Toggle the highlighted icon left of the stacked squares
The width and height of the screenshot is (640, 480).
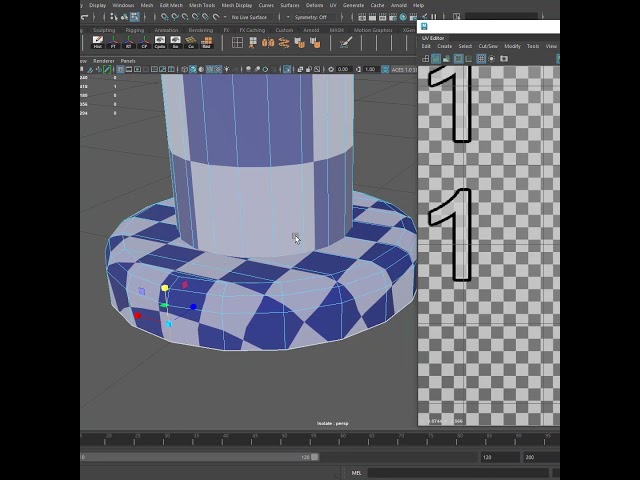(287, 69)
